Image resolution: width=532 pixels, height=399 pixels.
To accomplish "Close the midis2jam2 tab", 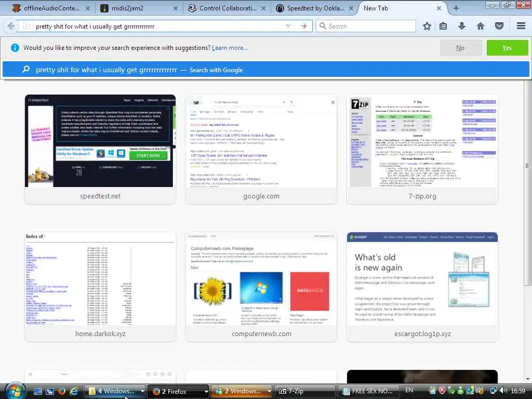I will coord(176,8).
